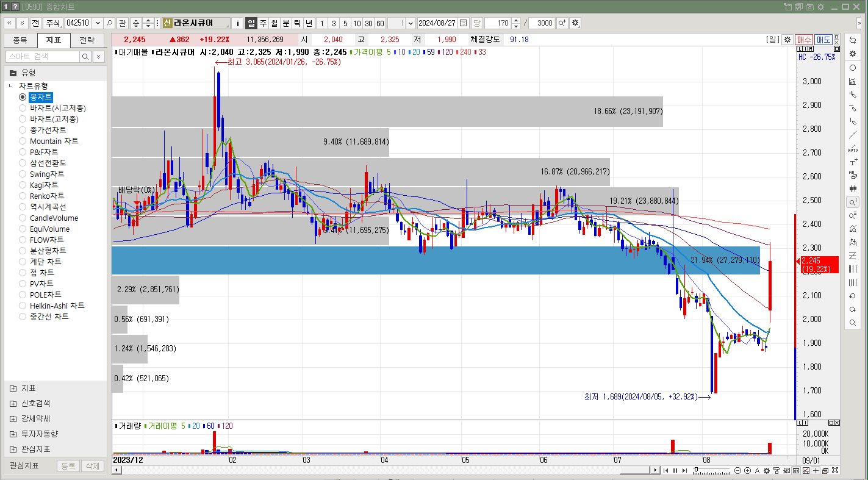The image size is (868, 480).
Task: Select the 바차트(시고저종) chart type
Action: [23, 108]
